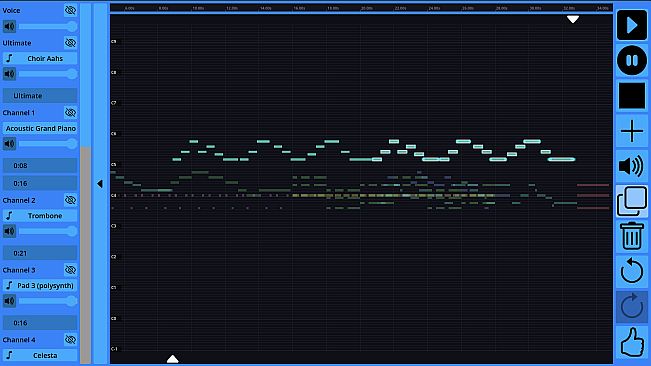Open Pad 3 (polysynth) instrument selector
651x366 pixels.
[x=40, y=285]
